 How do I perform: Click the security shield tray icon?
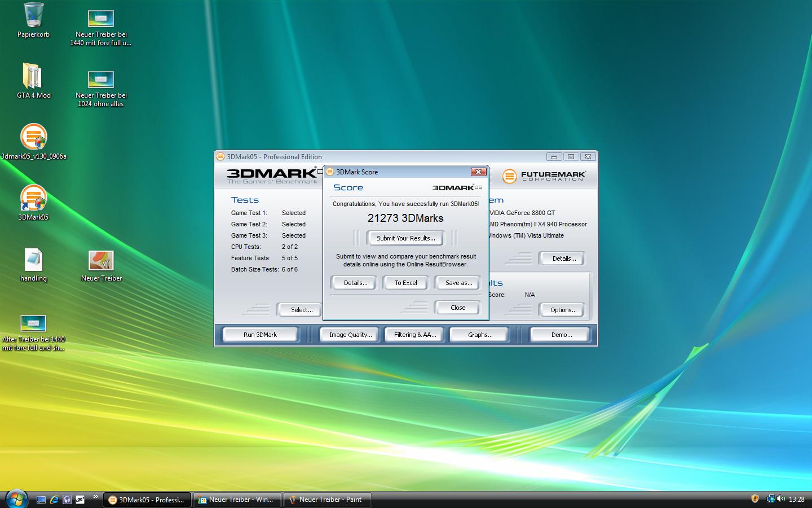(x=755, y=498)
